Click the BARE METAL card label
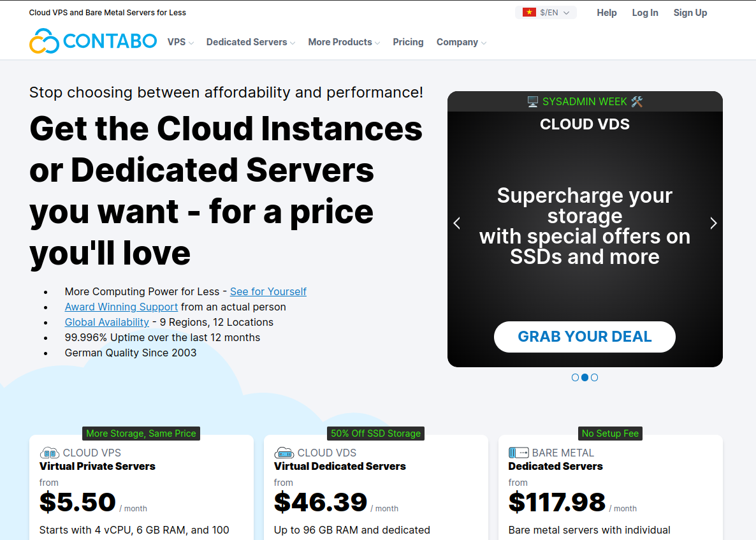The height and width of the screenshot is (540, 756). point(563,453)
